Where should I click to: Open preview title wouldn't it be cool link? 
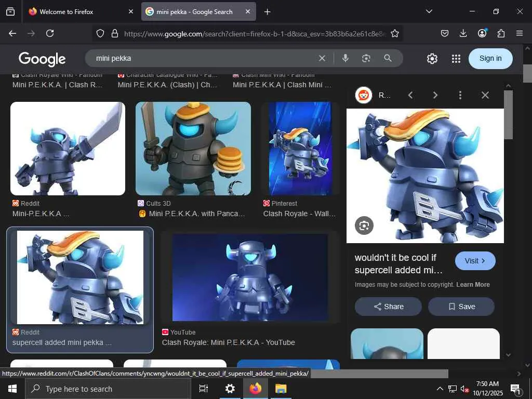[398, 264]
